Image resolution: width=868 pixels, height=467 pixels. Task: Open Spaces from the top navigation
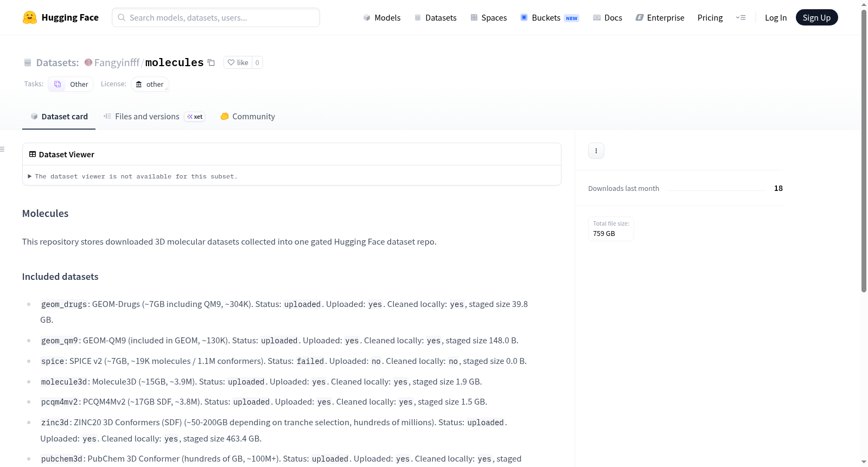pos(488,17)
